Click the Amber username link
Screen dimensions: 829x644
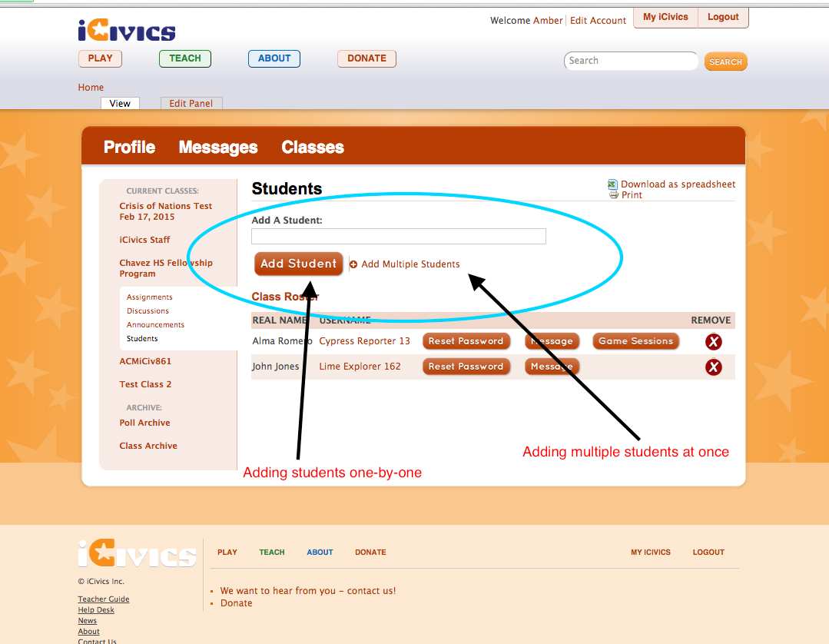click(548, 21)
